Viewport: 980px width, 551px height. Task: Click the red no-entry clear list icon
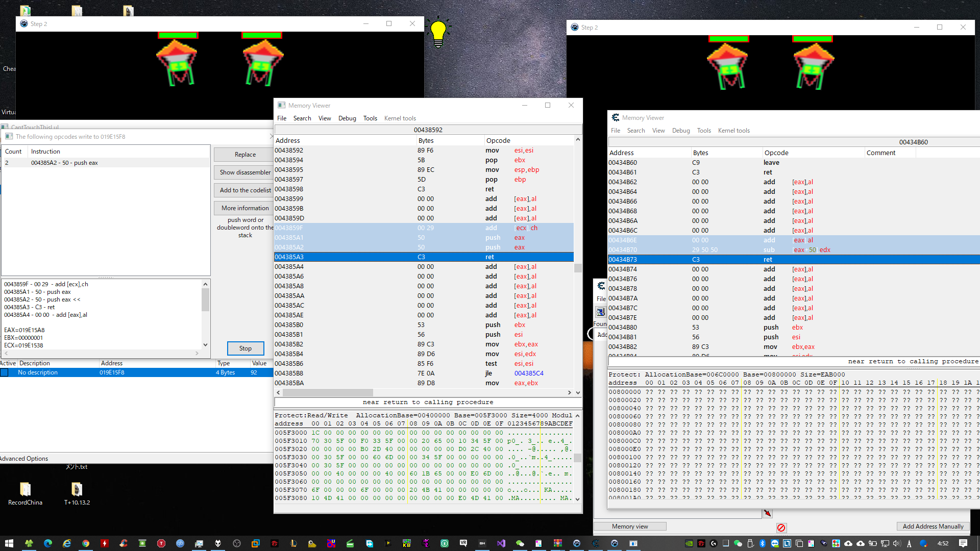781,528
